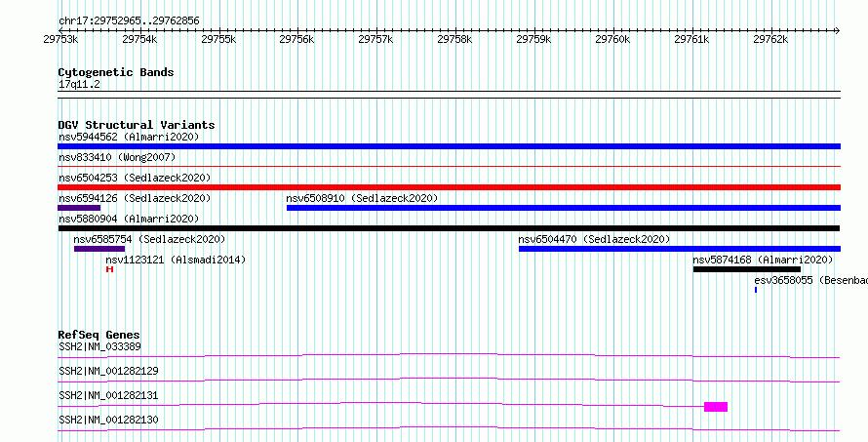This screenshot has height=442, width=868.
Task: Click the 29760k ruler tick label
Action: click(x=612, y=39)
